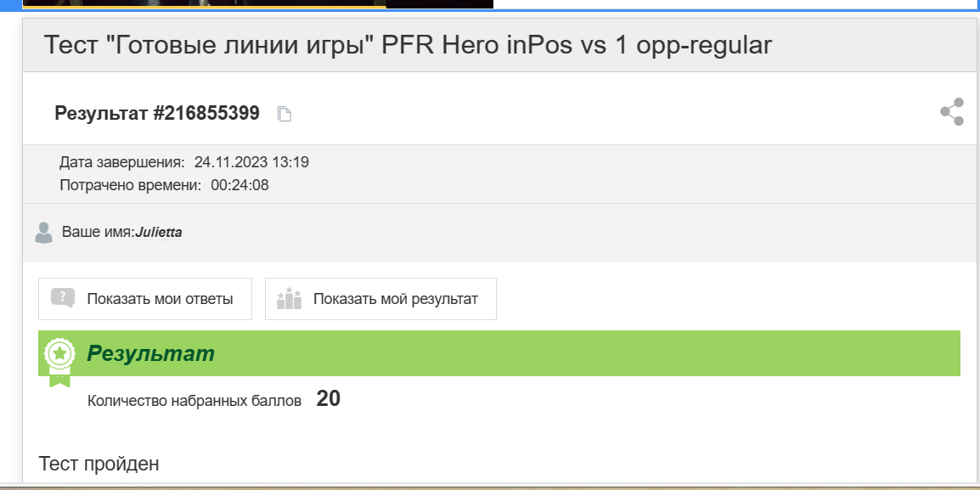Click the green award ribbon badge
The width and height of the screenshot is (980, 490).
point(59,362)
